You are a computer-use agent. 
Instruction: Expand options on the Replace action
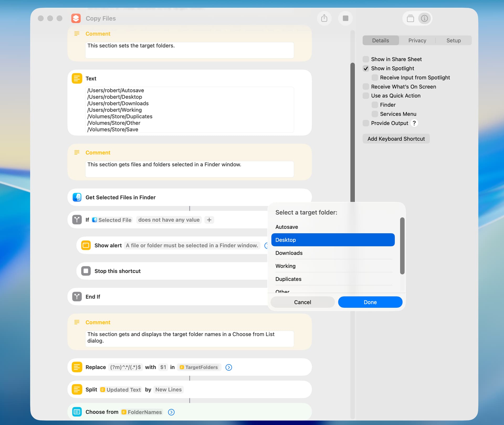229,367
